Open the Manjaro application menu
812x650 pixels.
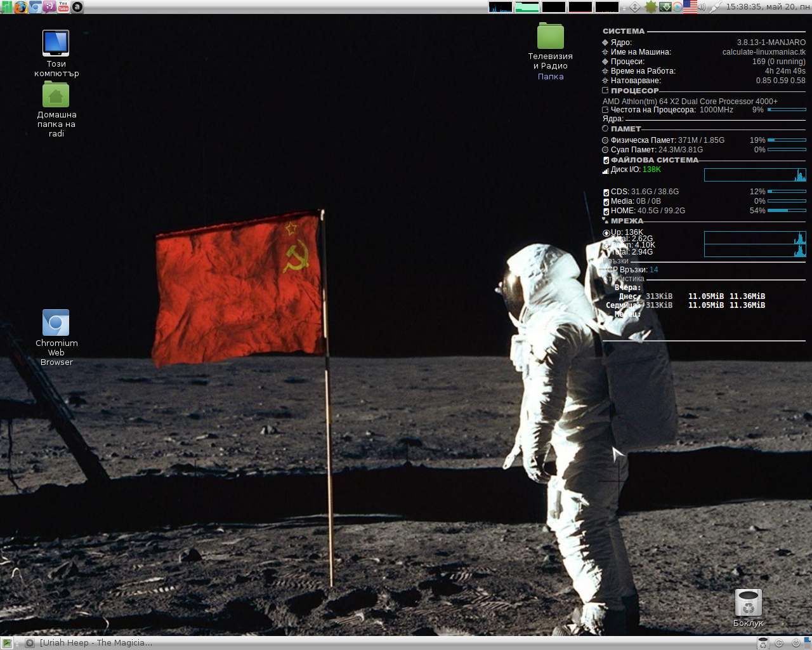click(x=7, y=7)
